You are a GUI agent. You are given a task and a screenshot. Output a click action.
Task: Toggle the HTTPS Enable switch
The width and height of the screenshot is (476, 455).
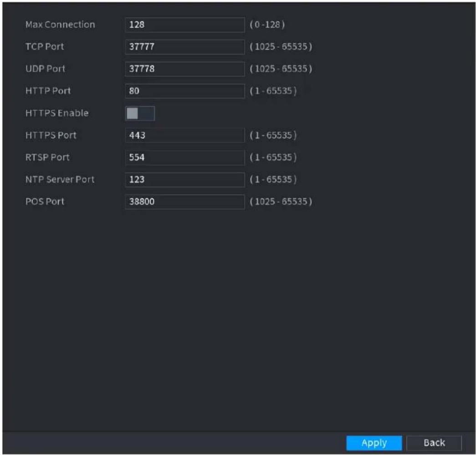(140, 114)
